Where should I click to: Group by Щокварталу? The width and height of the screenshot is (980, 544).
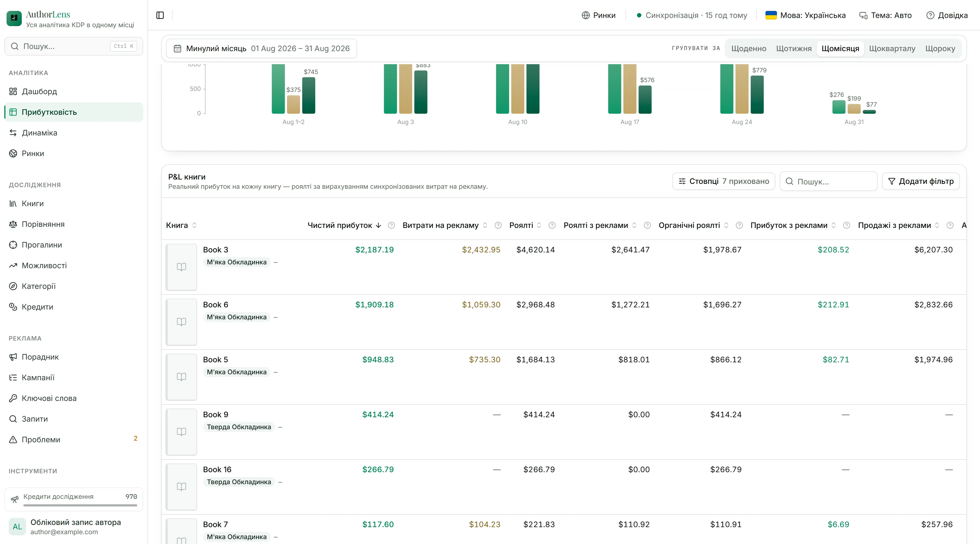click(x=892, y=48)
